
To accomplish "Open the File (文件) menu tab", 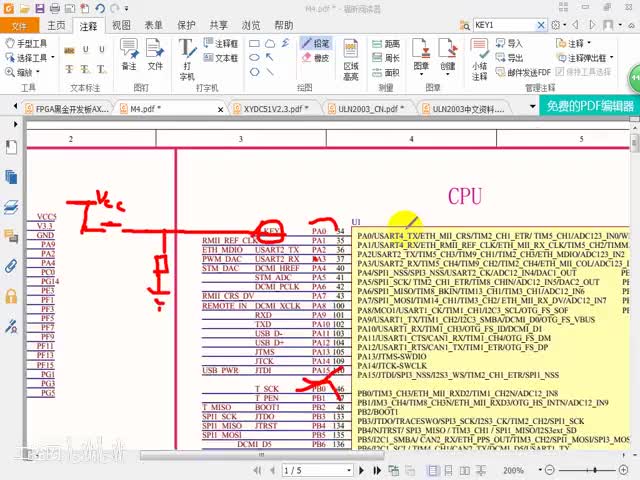I will tap(19, 26).
